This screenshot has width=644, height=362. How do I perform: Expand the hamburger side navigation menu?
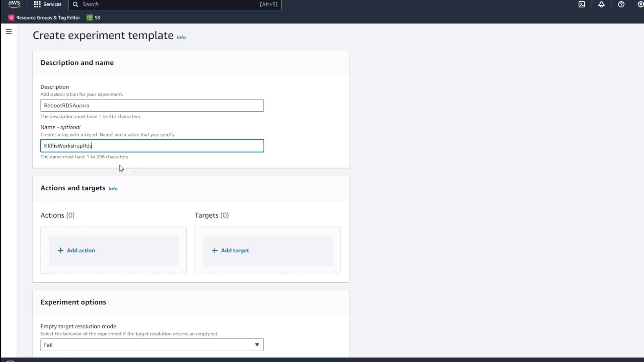[9, 32]
